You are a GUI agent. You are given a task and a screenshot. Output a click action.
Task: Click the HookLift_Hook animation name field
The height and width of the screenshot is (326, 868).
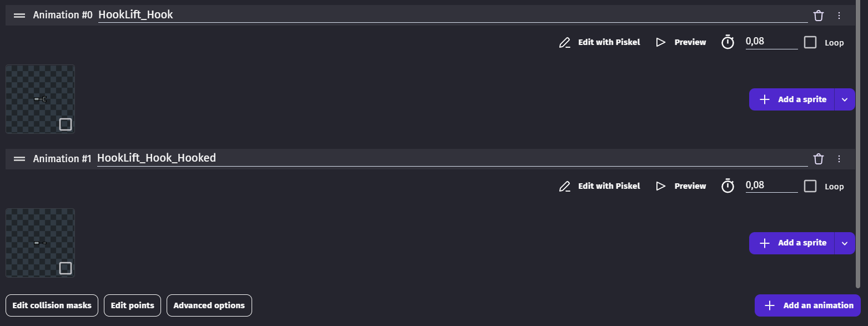click(452, 15)
